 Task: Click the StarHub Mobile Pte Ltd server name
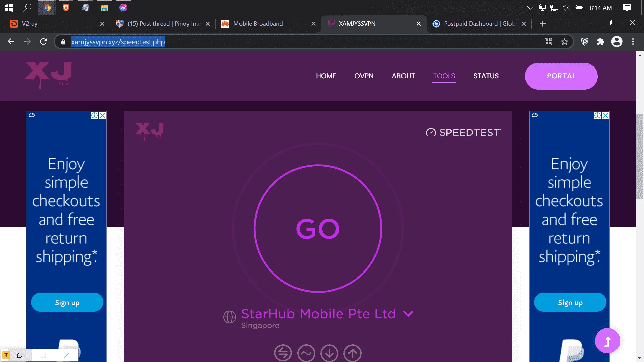(x=318, y=314)
